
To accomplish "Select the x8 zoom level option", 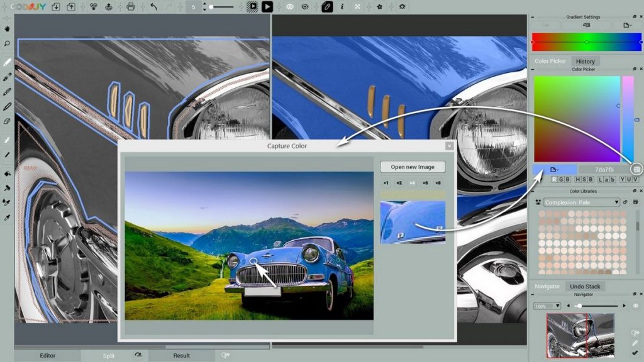I will (438, 183).
